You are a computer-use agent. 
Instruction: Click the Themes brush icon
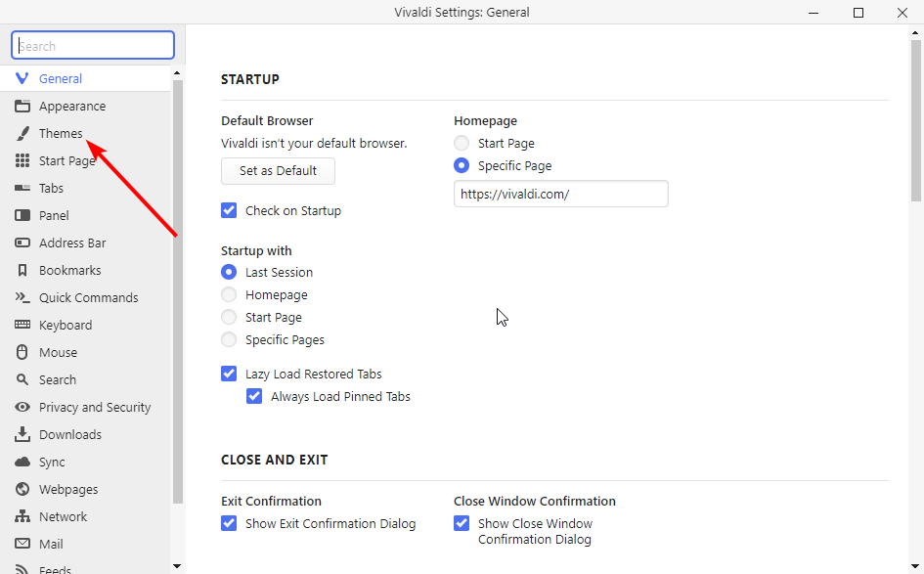[22, 134]
